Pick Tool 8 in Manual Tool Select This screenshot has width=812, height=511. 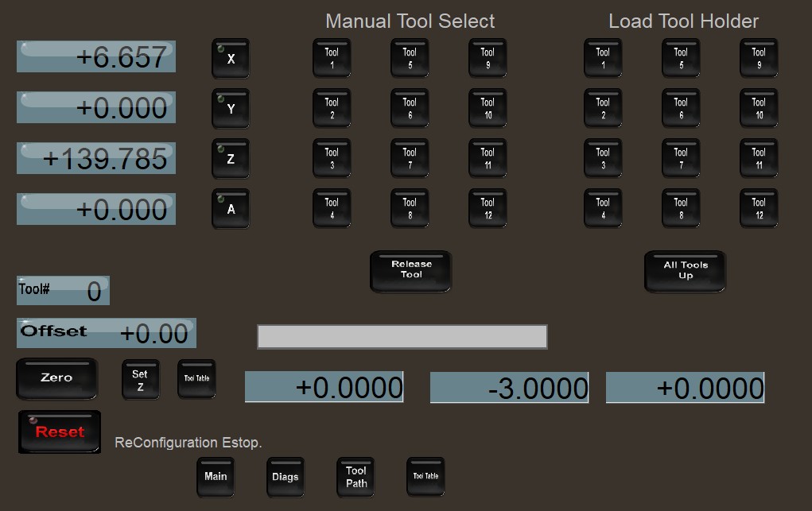(x=410, y=208)
